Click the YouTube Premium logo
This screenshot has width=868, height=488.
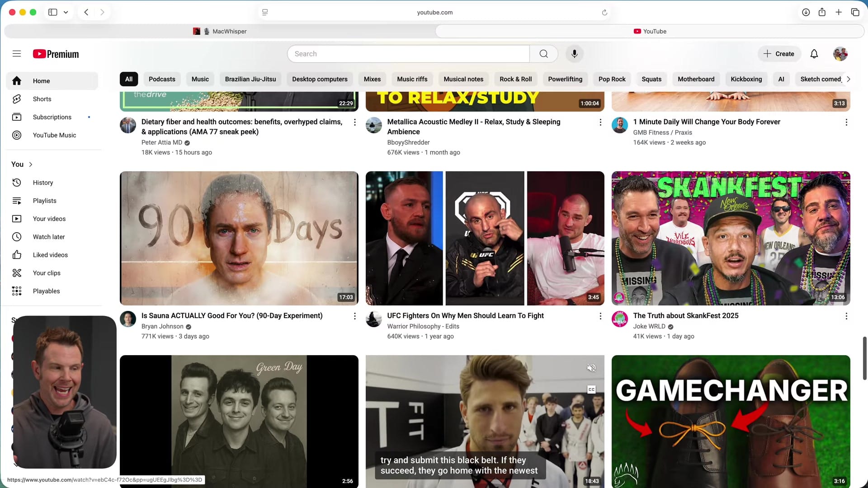pyautogui.click(x=56, y=54)
